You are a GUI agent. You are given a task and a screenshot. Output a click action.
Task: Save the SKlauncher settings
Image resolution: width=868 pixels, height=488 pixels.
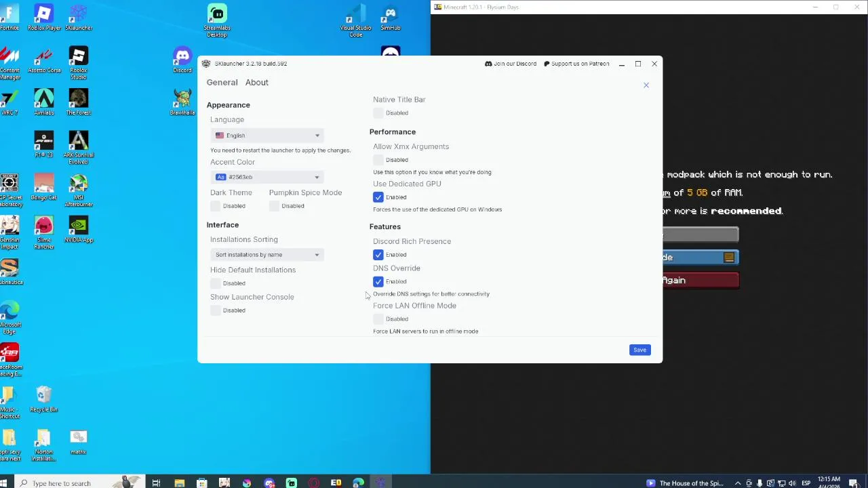(x=639, y=350)
